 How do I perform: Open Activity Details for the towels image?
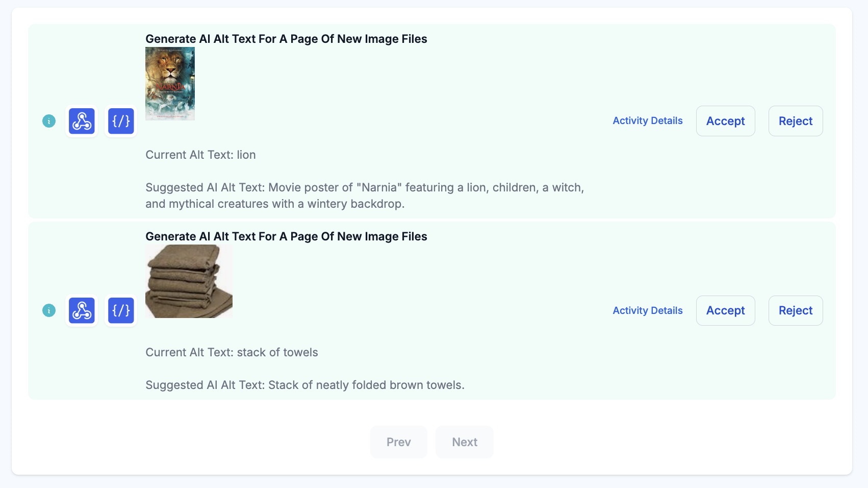pyautogui.click(x=648, y=310)
